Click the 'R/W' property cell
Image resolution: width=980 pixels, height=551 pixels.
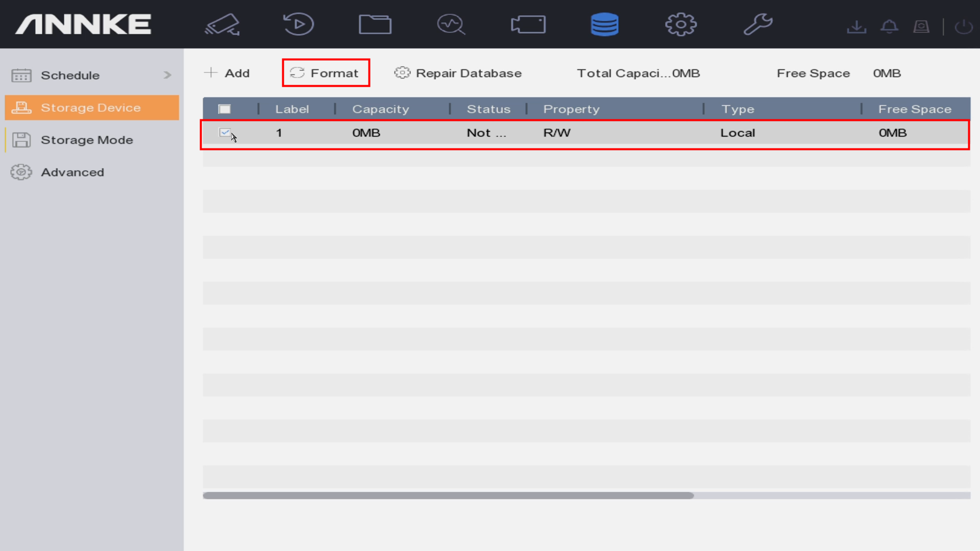tap(557, 133)
